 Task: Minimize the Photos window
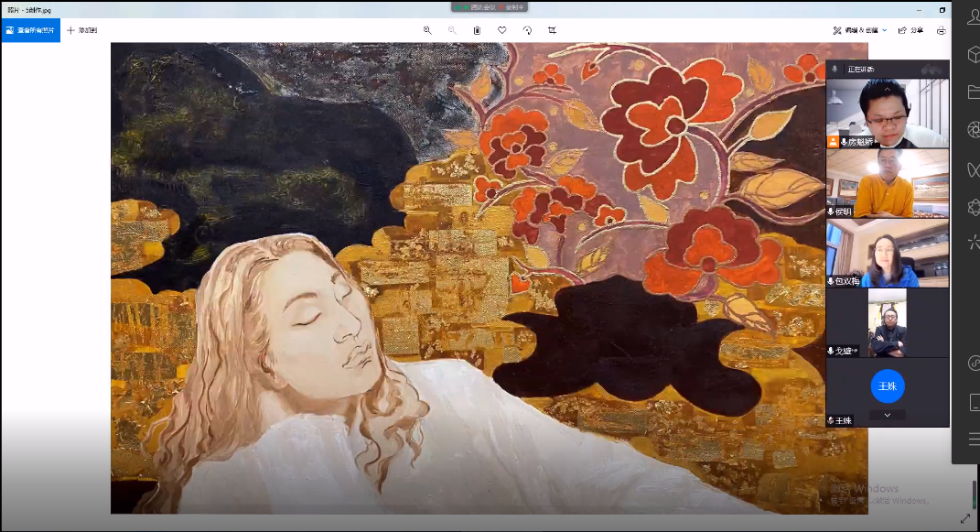pos(919,10)
